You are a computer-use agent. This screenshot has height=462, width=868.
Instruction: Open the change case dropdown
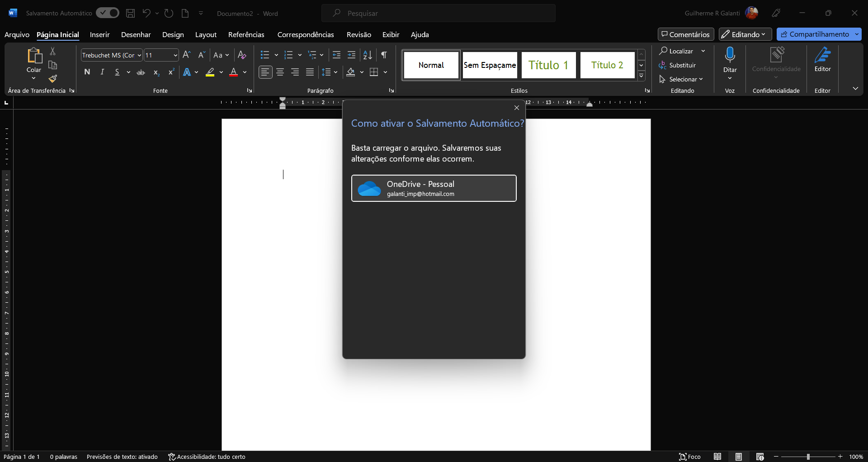point(221,55)
